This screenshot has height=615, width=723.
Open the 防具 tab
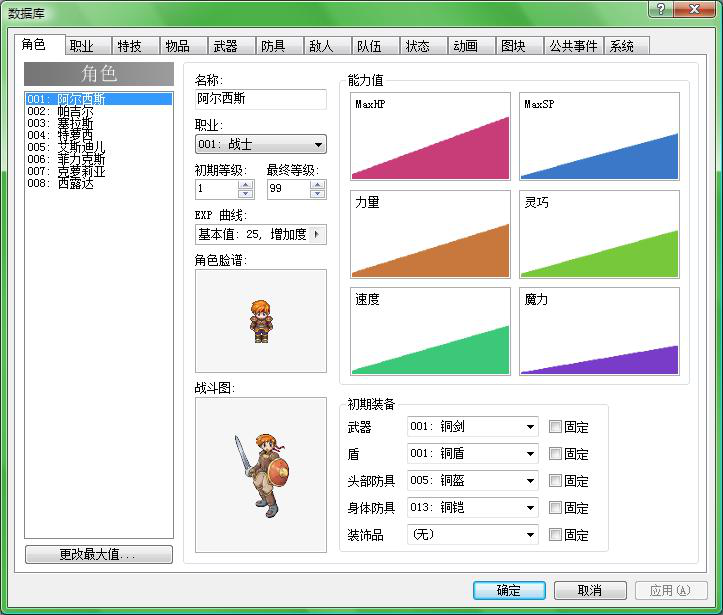pos(279,46)
